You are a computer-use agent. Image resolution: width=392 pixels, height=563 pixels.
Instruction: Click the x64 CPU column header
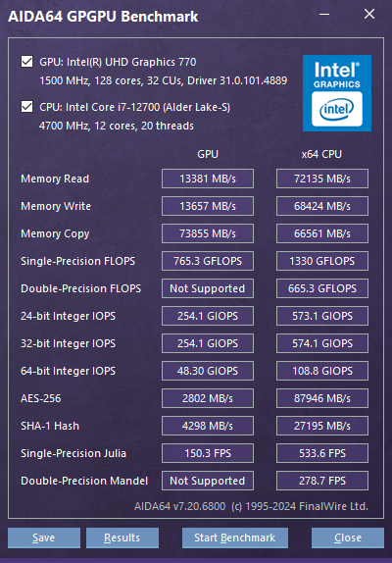pyautogui.click(x=321, y=154)
